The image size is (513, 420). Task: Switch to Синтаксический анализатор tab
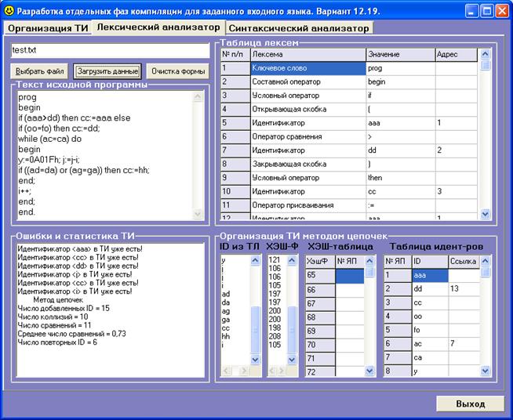[299, 28]
